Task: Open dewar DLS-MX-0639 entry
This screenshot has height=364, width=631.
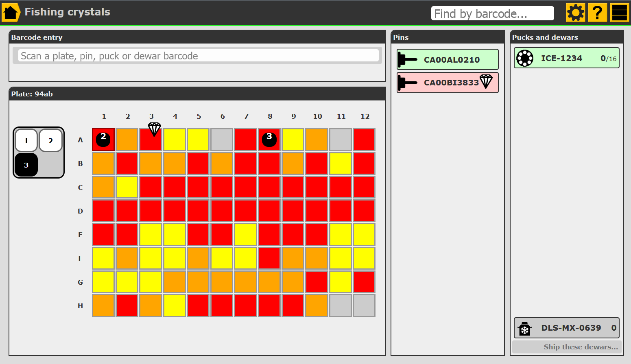Action: point(570,328)
